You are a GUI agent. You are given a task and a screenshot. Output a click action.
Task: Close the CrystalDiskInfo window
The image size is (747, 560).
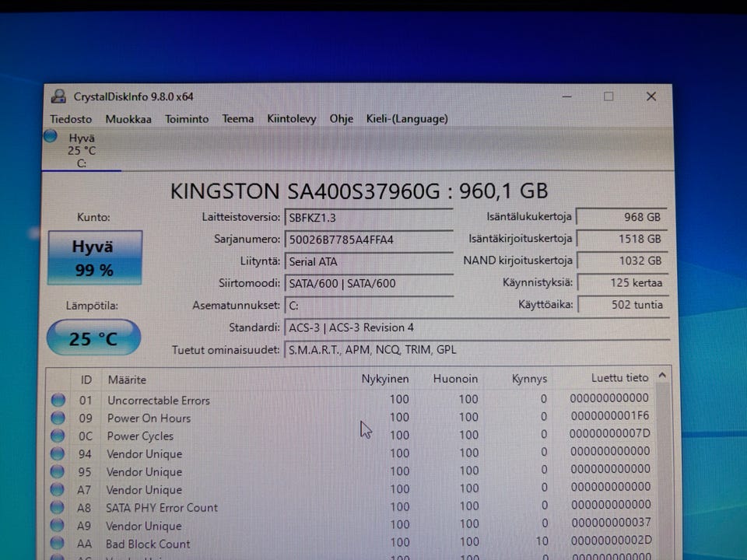(x=651, y=96)
